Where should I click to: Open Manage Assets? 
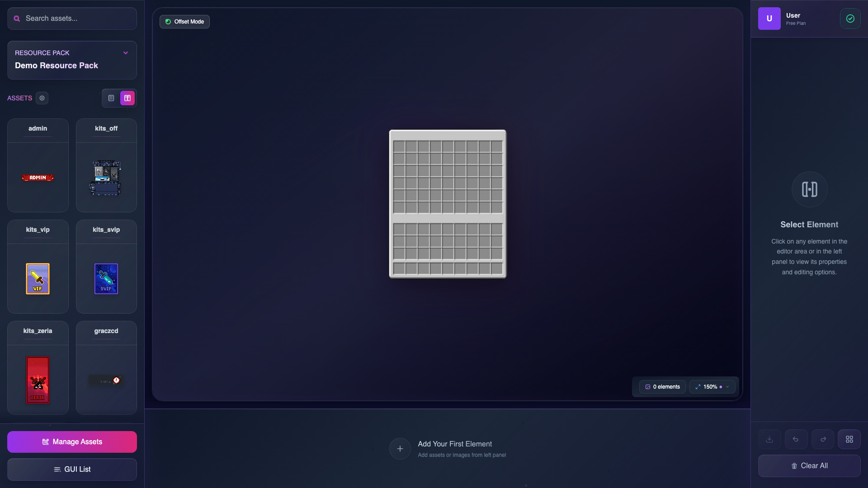pyautogui.click(x=72, y=442)
